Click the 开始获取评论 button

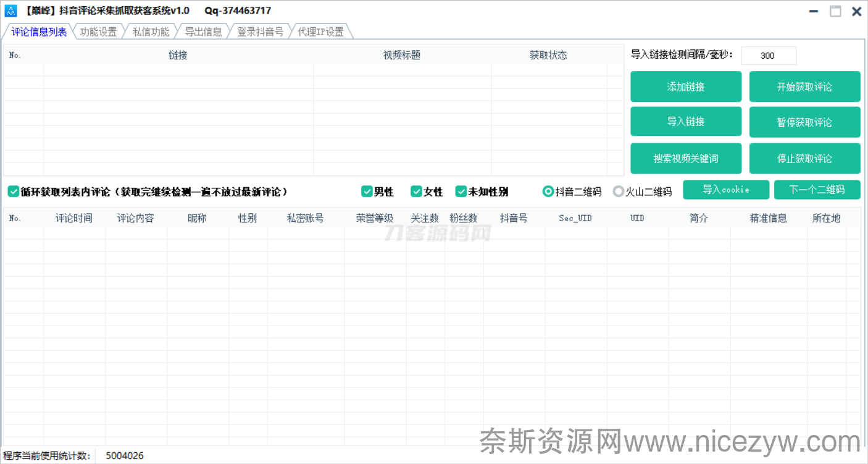click(804, 86)
